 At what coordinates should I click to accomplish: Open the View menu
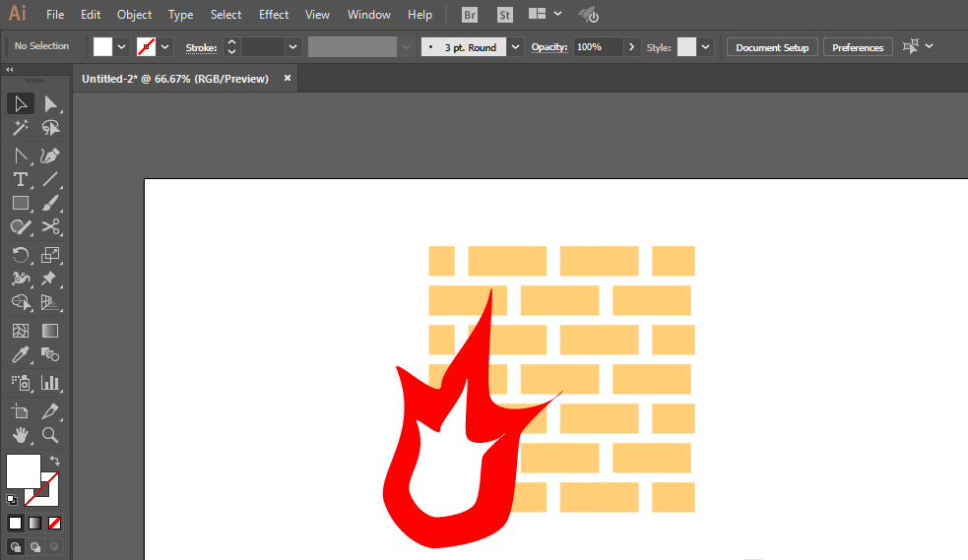(x=317, y=14)
